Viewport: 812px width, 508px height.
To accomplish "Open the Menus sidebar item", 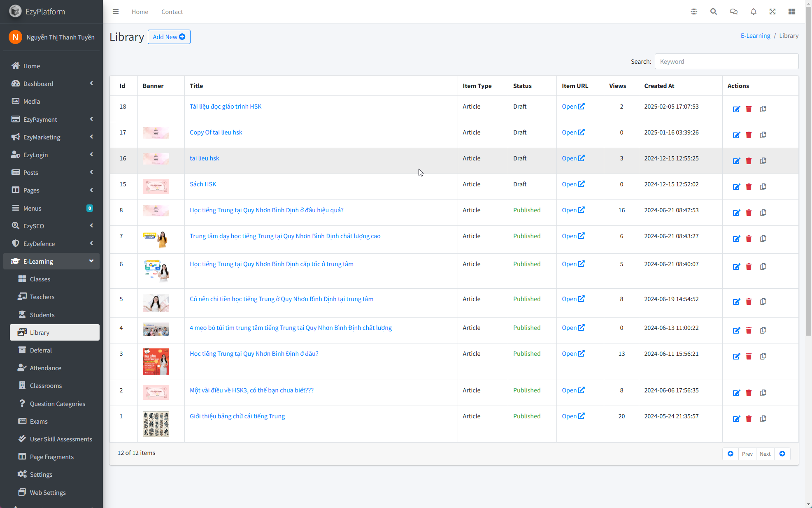I will click(x=51, y=208).
